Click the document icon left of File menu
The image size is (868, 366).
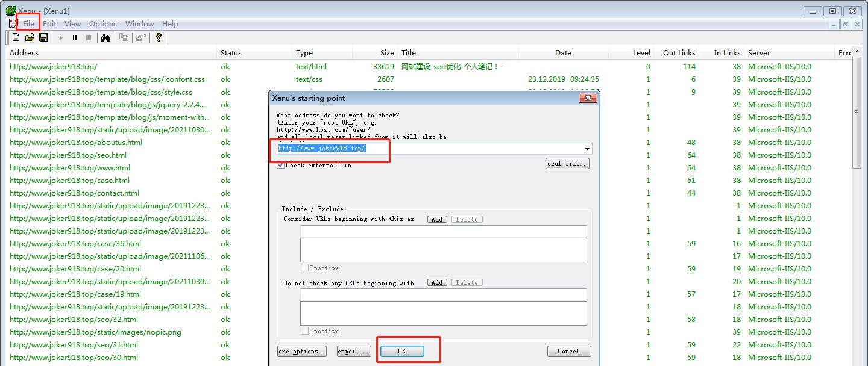[13, 23]
